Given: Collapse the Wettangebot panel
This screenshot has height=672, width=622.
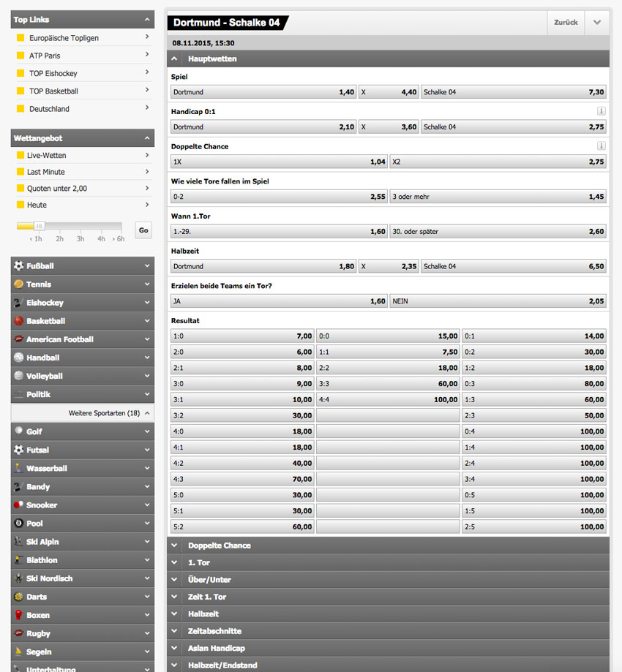Looking at the screenshot, I should pyautogui.click(x=147, y=138).
